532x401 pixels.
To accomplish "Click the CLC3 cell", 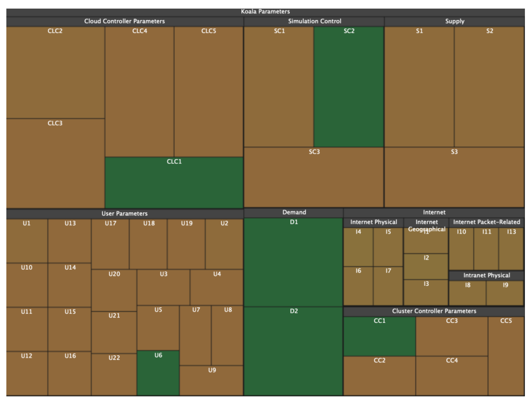I will (x=55, y=164).
